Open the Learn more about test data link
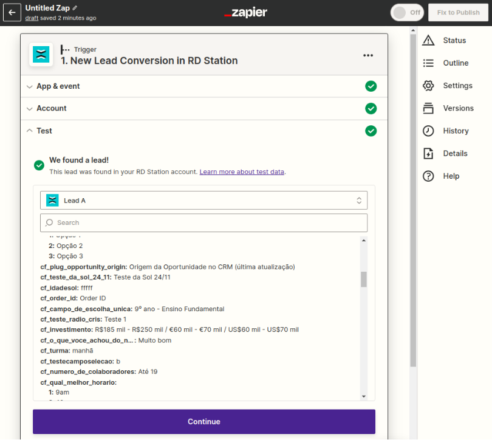The height and width of the screenshot is (448, 492). (x=242, y=171)
